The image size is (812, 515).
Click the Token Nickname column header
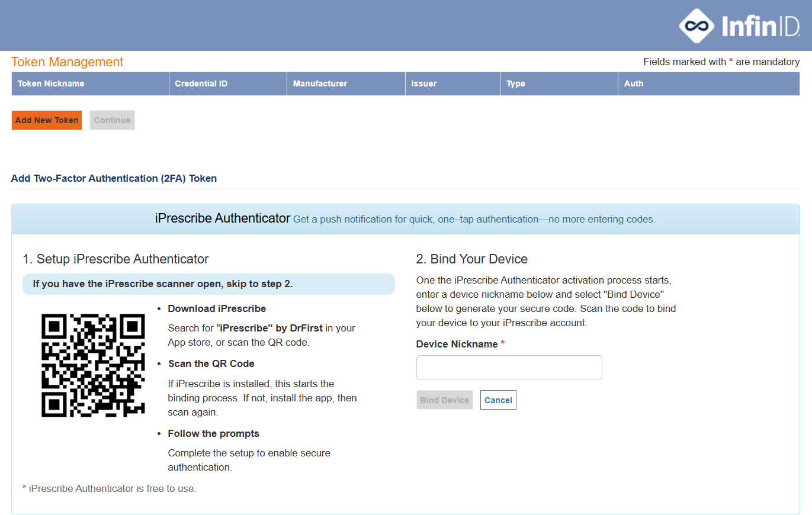[51, 83]
